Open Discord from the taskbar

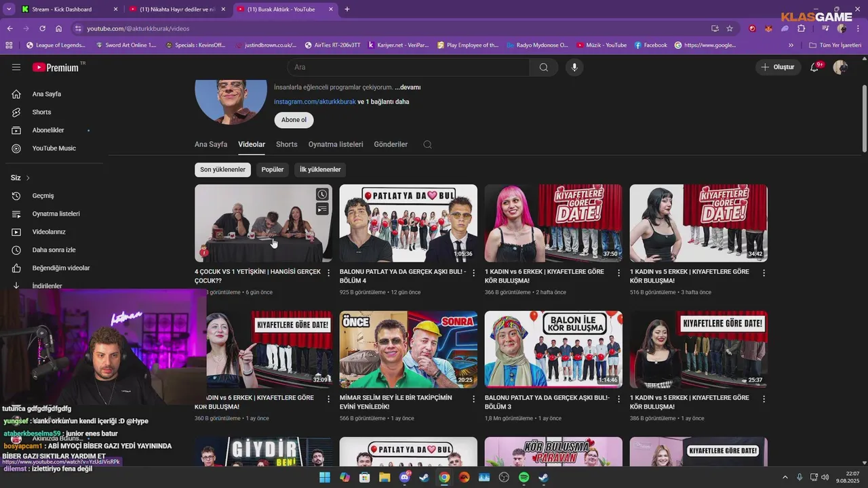(x=405, y=477)
